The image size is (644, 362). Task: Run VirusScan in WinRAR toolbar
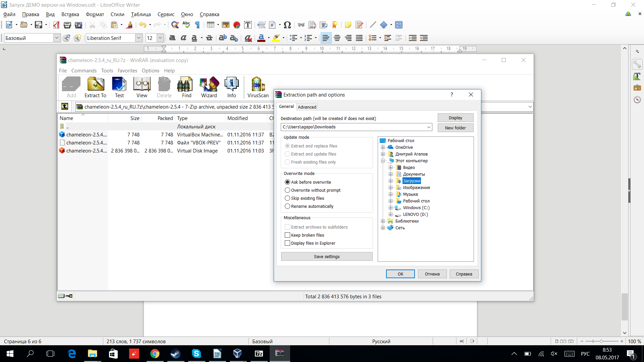click(258, 87)
